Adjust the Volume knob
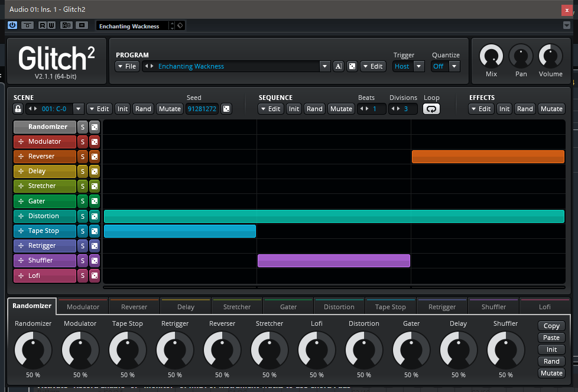Viewport: 578px width, 392px height. 550,57
